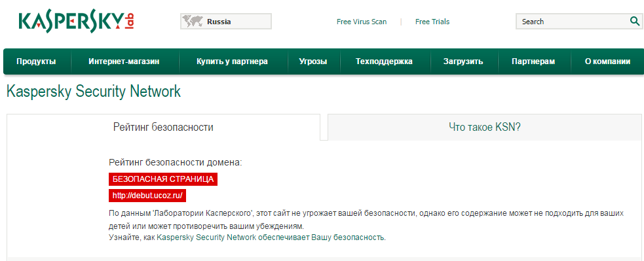Open the Free Virus Scan link
Image resolution: width=644 pixels, height=261 pixels.
pos(362,22)
